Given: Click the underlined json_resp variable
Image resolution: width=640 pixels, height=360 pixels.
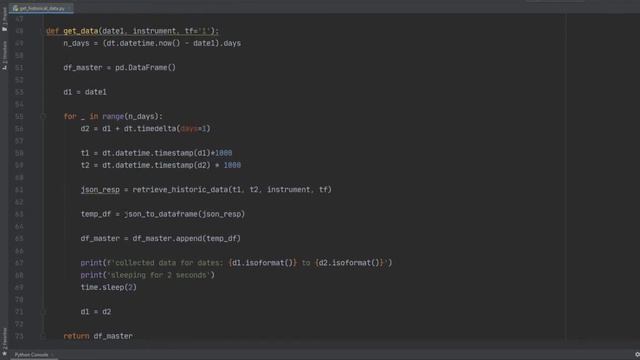Looking at the screenshot, I should coord(100,190).
